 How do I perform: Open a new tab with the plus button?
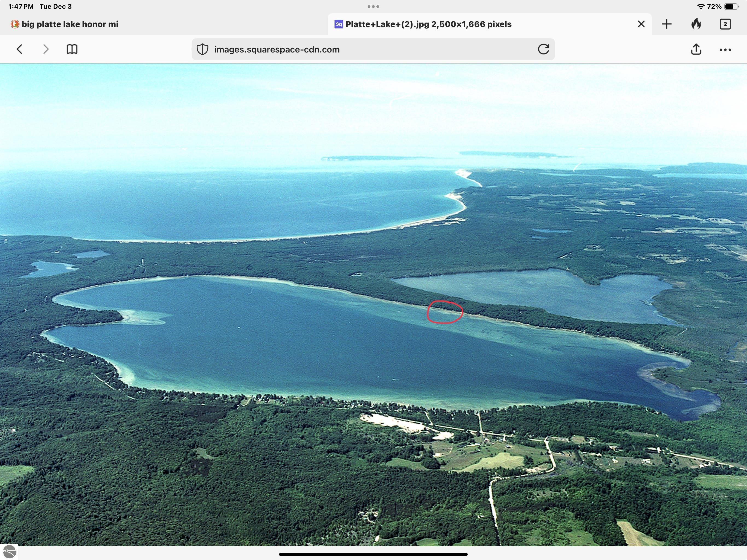click(x=666, y=24)
